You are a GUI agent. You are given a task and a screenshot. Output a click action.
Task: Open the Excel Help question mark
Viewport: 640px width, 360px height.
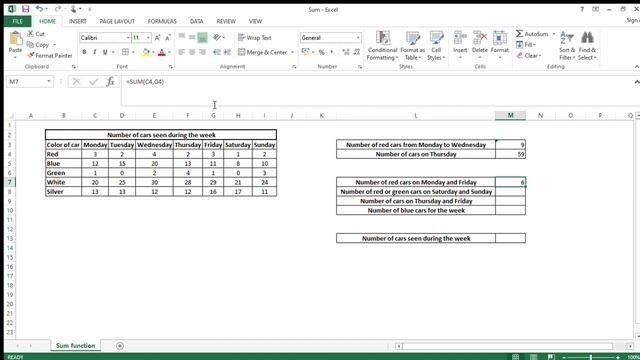(582, 9)
